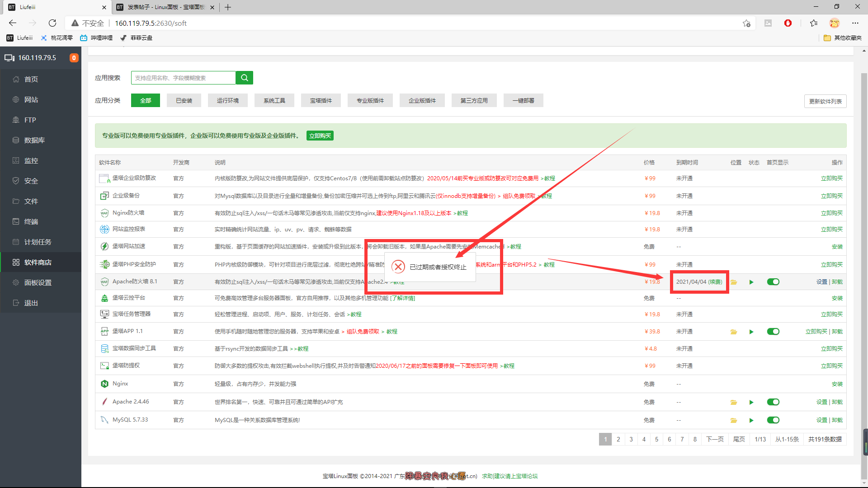Select the 专业版插件 category tab
The width and height of the screenshot is (868, 488).
click(370, 100)
